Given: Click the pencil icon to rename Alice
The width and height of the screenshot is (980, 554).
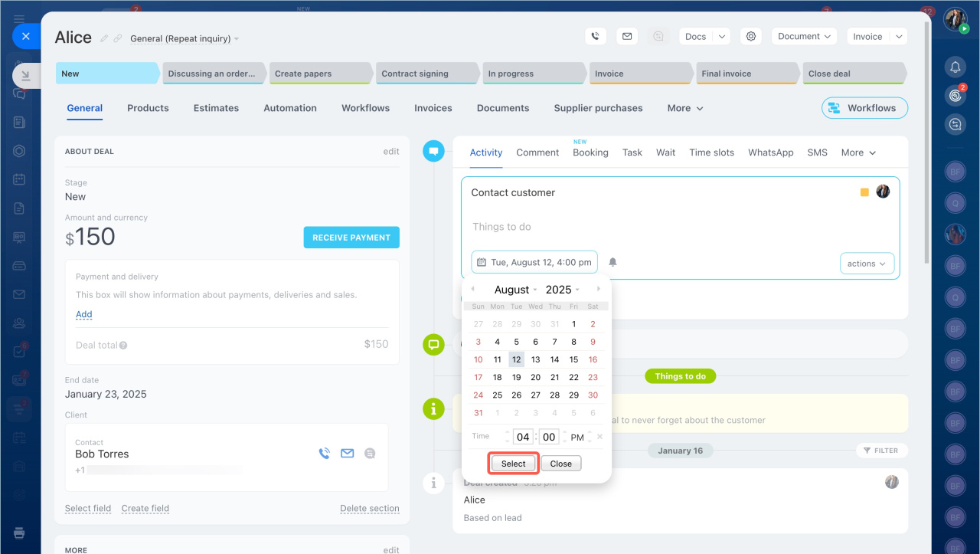Looking at the screenshot, I should [104, 38].
